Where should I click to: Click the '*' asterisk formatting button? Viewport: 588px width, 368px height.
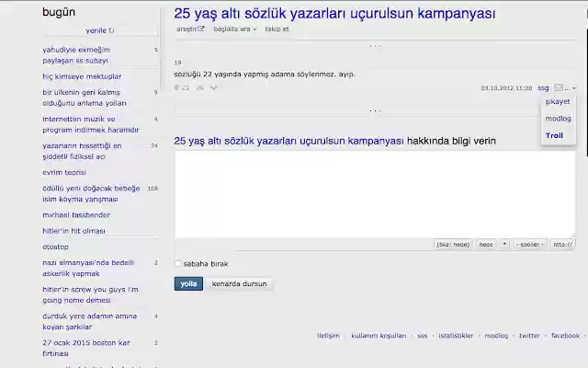click(x=504, y=245)
